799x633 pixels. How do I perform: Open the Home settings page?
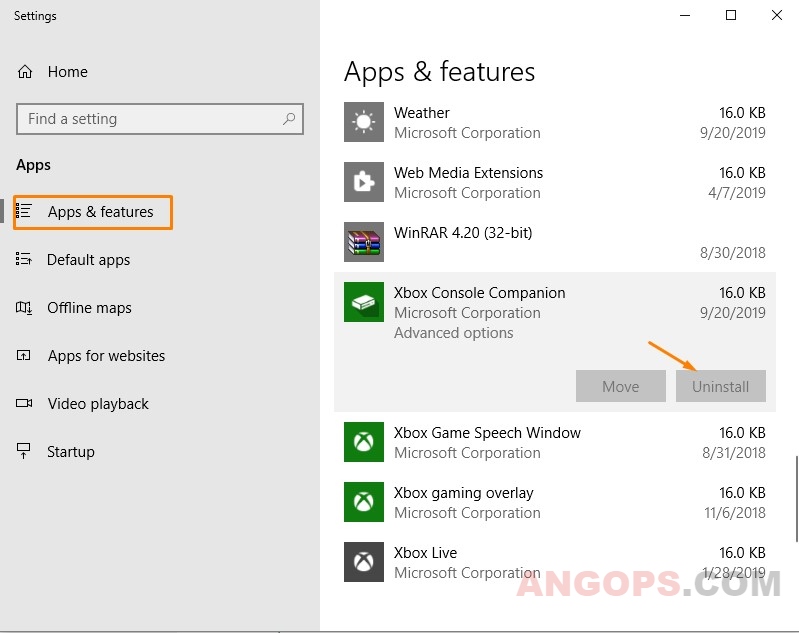point(68,72)
